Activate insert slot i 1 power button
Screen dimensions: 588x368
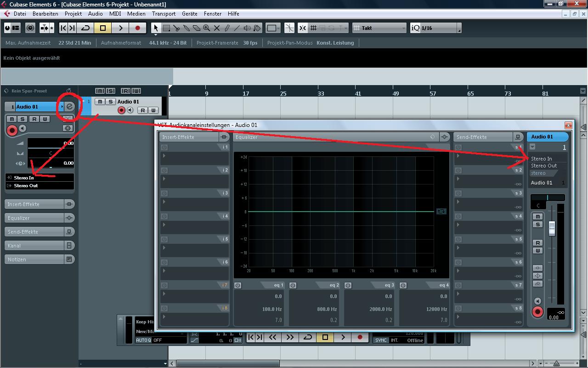(164, 147)
